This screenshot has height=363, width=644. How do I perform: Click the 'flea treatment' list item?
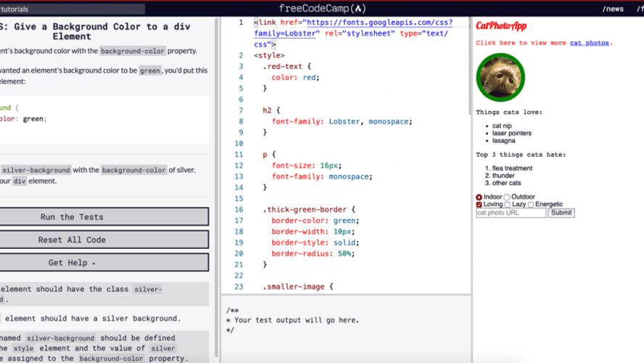coord(512,168)
